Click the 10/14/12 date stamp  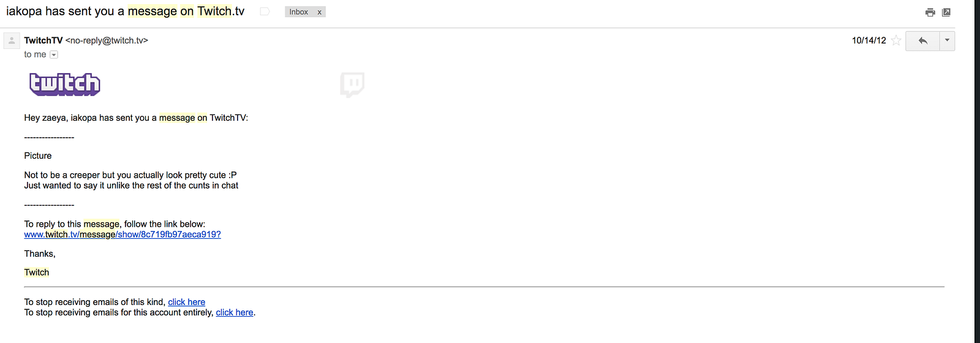click(869, 40)
